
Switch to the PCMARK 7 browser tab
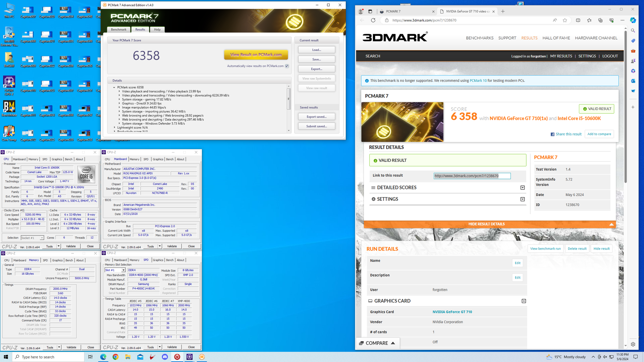[x=407, y=11]
